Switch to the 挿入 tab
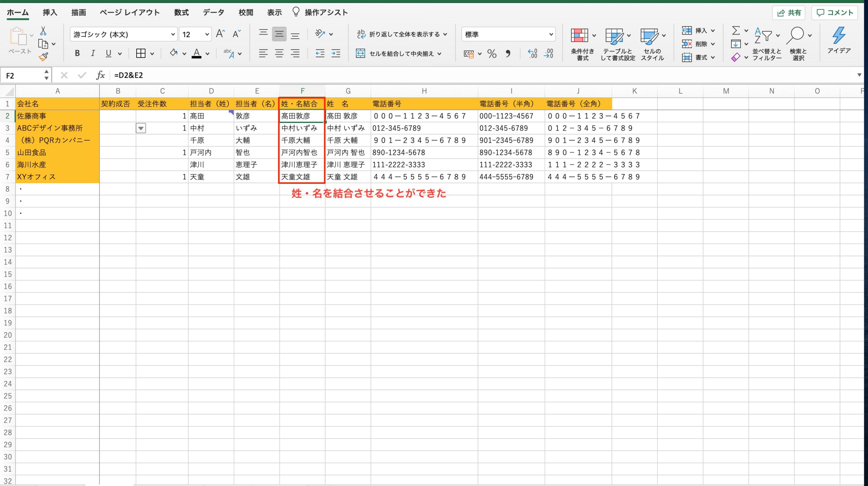The height and width of the screenshot is (486, 868). pos(50,13)
